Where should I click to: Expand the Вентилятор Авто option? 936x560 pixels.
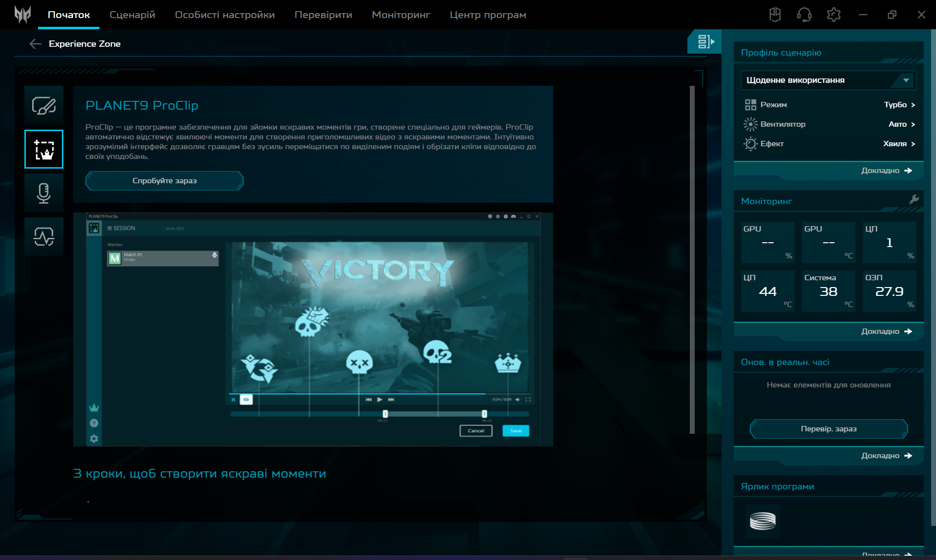[x=901, y=124]
